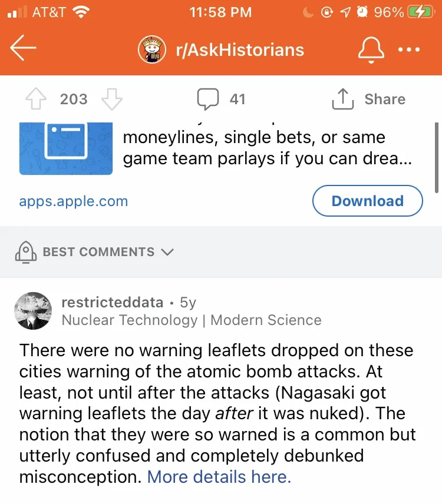Viewport: 442px width, 504px height.
Task: Click the vertical scrollbar handle
Action: point(437,158)
